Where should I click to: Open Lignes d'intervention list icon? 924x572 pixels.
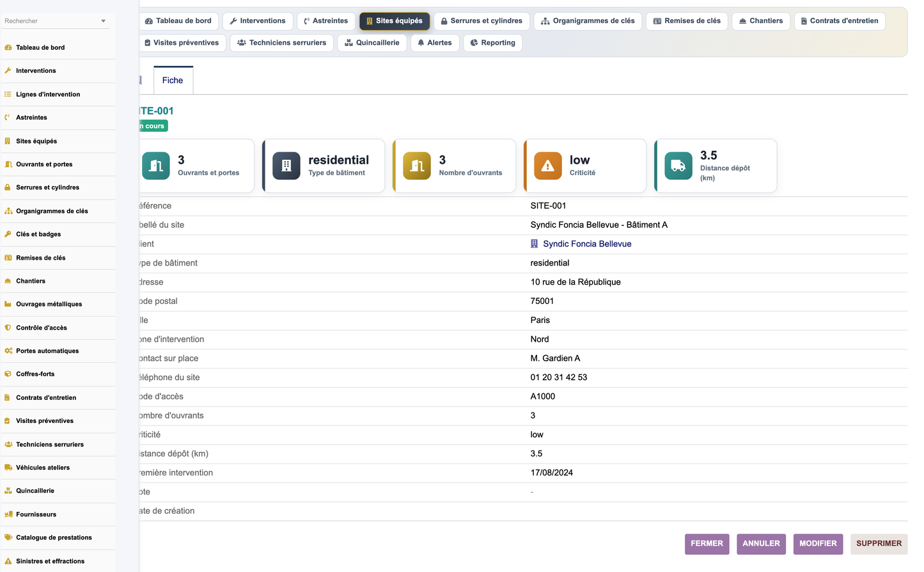(8, 94)
